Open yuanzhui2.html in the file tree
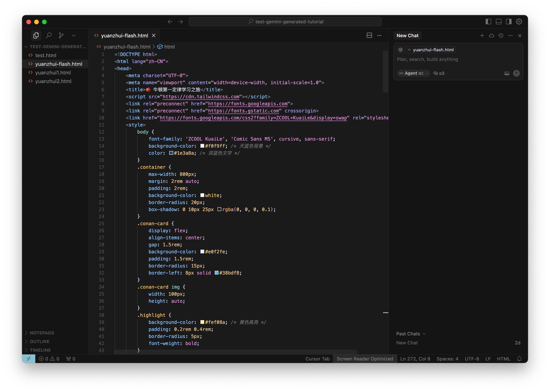 (x=53, y=81)
